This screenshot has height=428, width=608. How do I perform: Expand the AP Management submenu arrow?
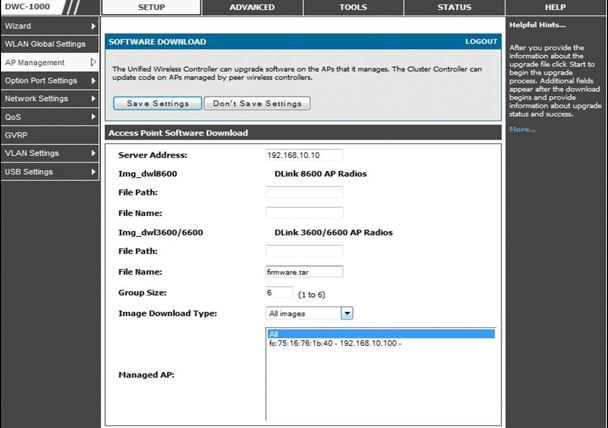pyautogui.click(x=93, y=62)
